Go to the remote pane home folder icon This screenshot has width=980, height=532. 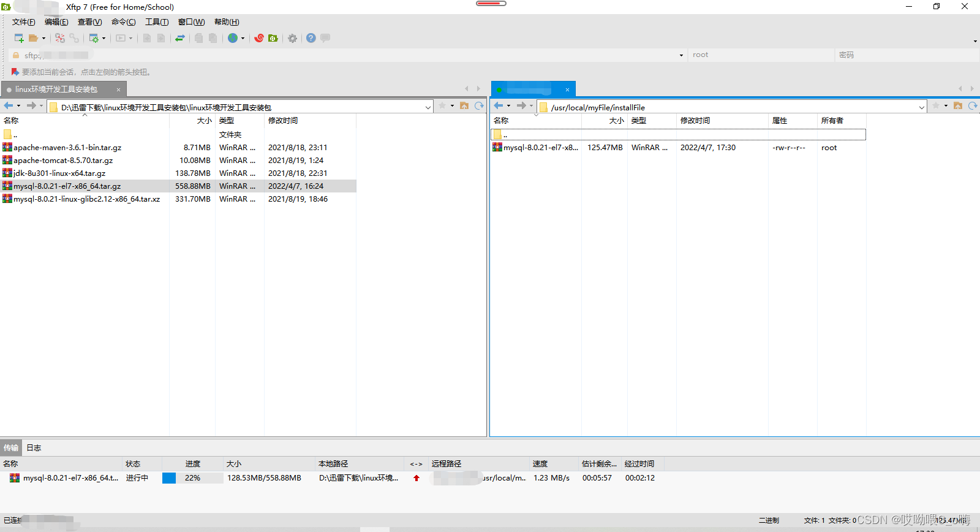[958, 105]
